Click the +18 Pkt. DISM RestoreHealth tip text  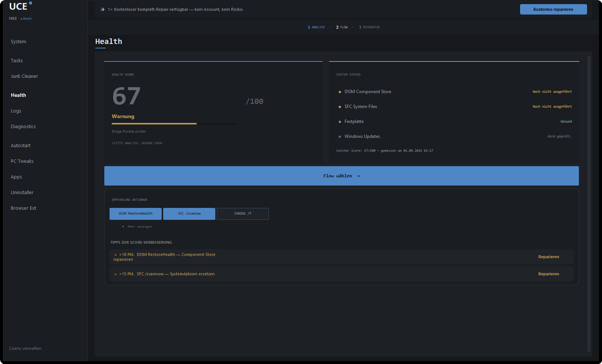(x=165, y=257)
